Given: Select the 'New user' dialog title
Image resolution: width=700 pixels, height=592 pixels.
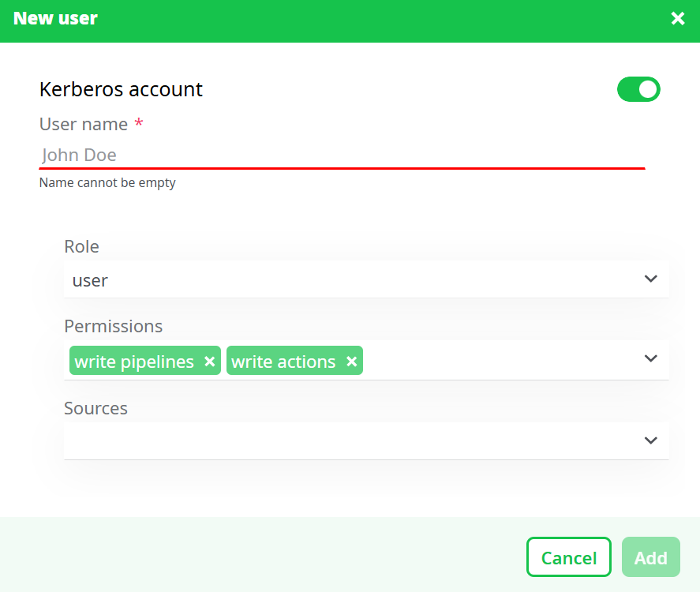Looking at the screenshot, I should click(x=55, y=18).
